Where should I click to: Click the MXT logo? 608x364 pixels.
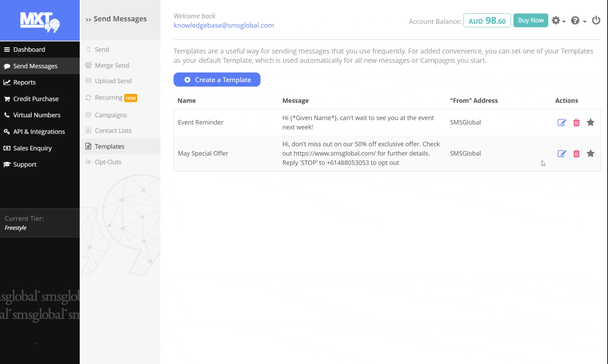(40, 21)
